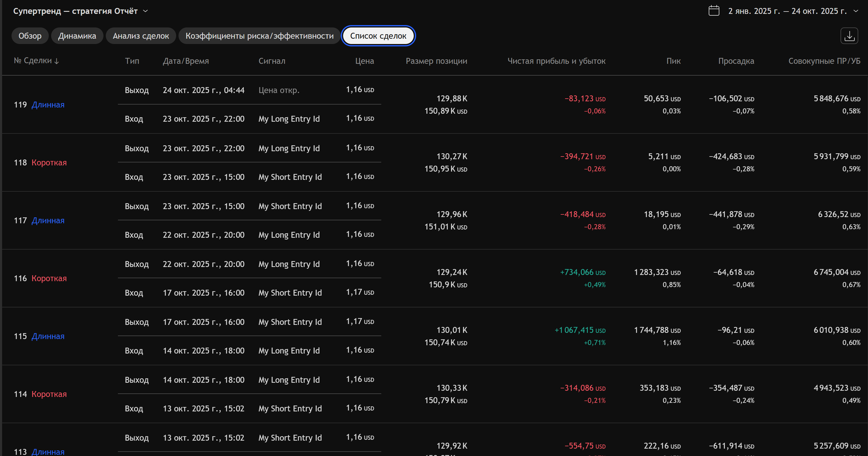Click the Короткая link for trade 118
This screenshot has width=868, height=456.
tap(49, 163)
